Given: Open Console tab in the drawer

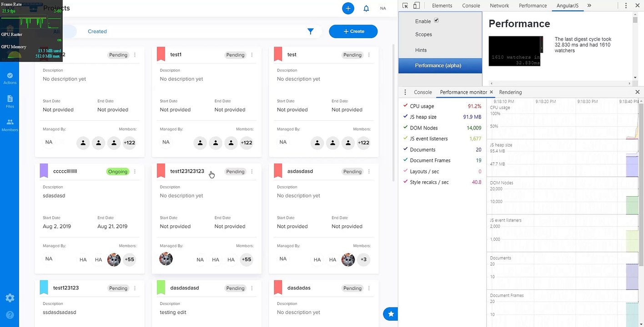Looking at the screenshot, I should (x=423, y=92).
